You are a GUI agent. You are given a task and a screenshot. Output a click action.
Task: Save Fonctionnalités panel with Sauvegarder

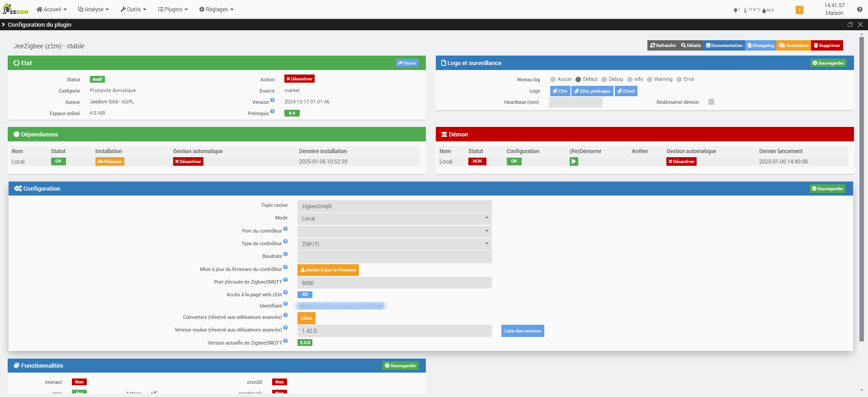[401, 365]
